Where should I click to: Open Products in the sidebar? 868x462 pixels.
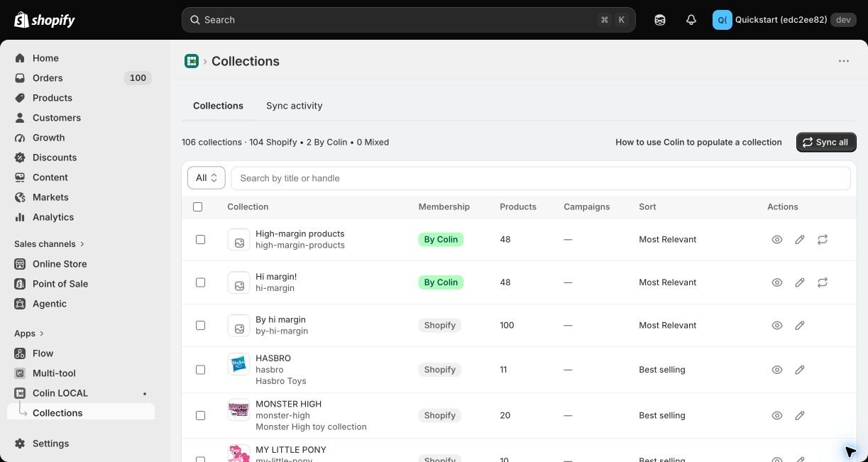coord(53,98)
